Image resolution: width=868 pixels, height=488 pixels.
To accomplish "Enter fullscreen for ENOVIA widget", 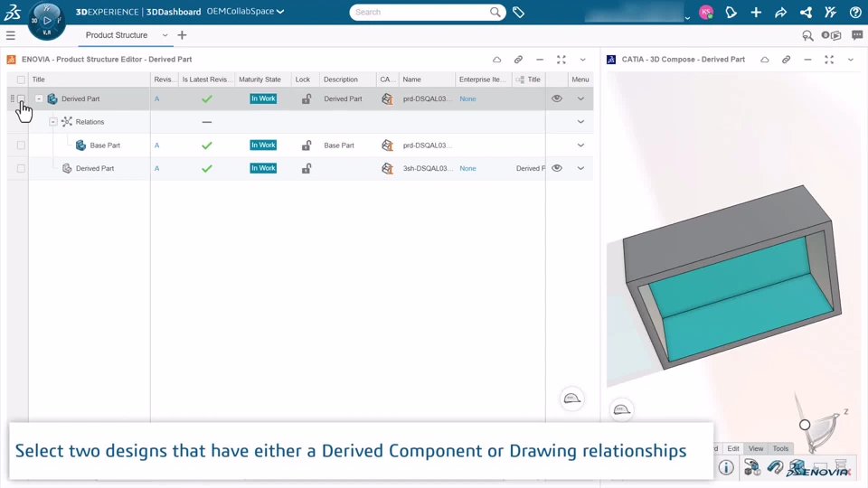I will point(561,60).
